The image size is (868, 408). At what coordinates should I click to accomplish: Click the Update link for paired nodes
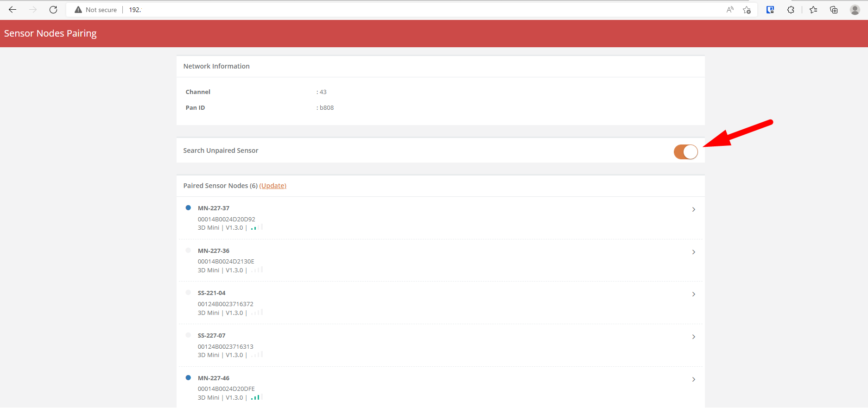272,186
